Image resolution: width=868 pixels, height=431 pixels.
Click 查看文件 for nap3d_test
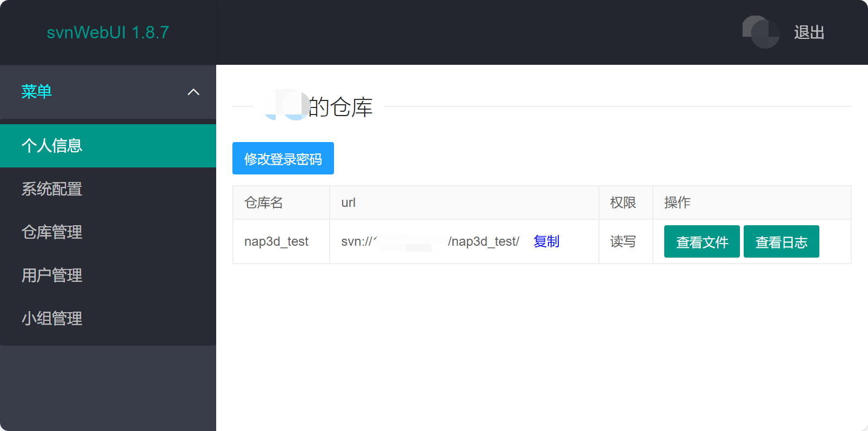[x=702, y=242]
